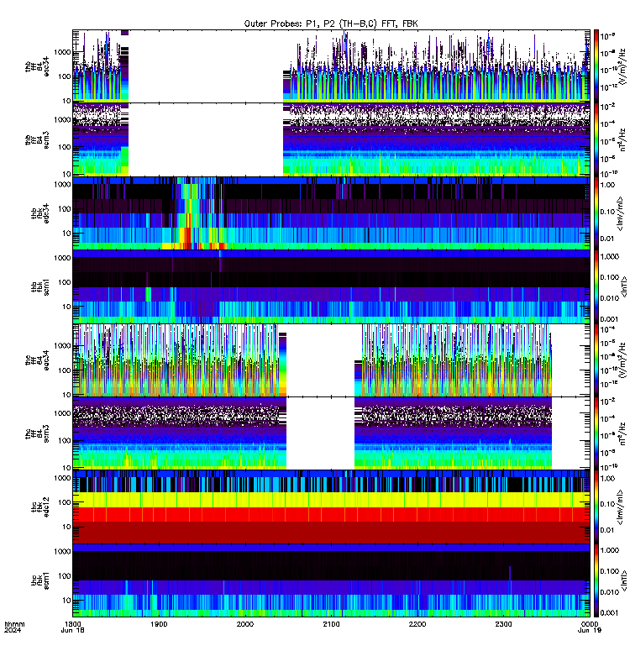Image resolution: width=630 pixels, height=672 pixels.
Task: Click the thc fff eac34 spectrogram panel
Action: 331,360
